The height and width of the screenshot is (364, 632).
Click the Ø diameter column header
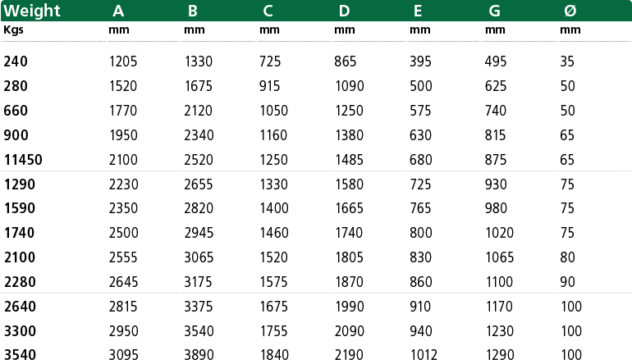tap(570, 11)
